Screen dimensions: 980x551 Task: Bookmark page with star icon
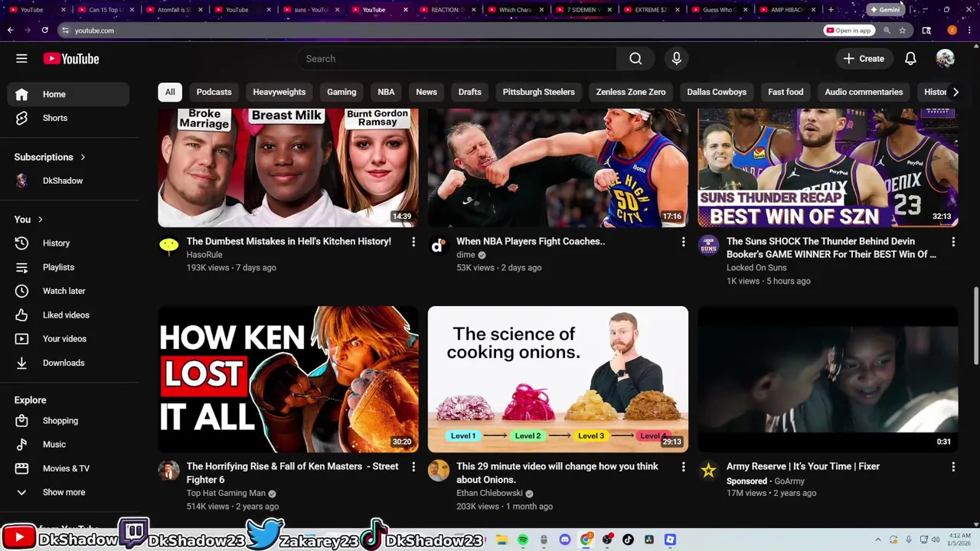click(x=903, y=31)
